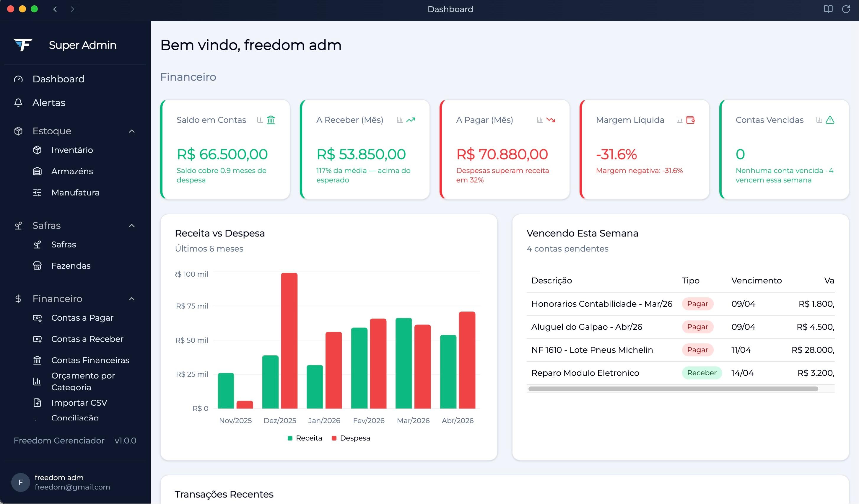Click the Contas a Pagar icon
859x504 pixels.
click(x=37, y=318)
